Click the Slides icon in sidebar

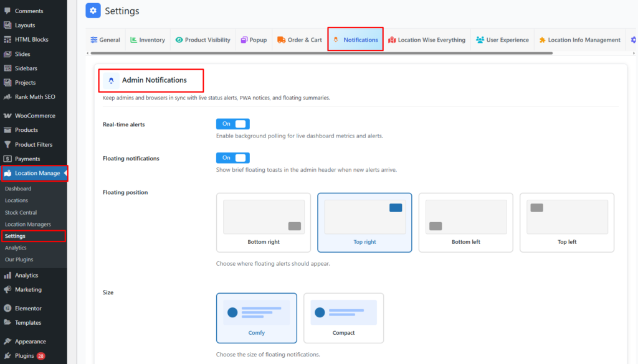click(x=7, y=54)
